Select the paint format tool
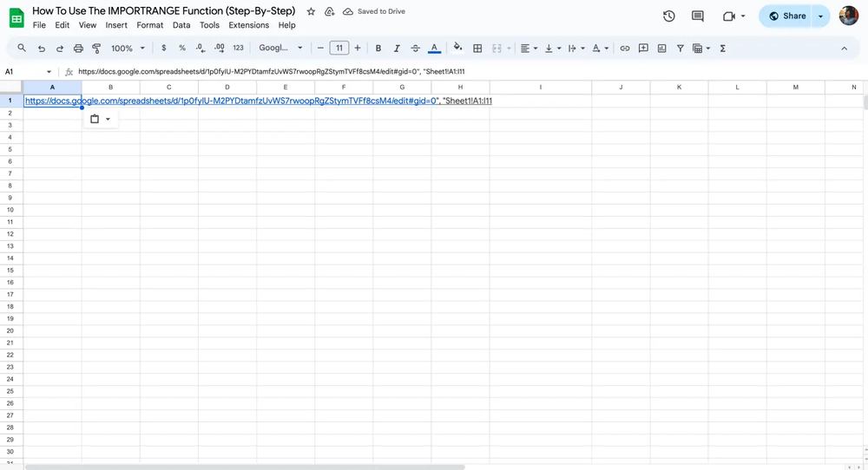 point(96,49)
